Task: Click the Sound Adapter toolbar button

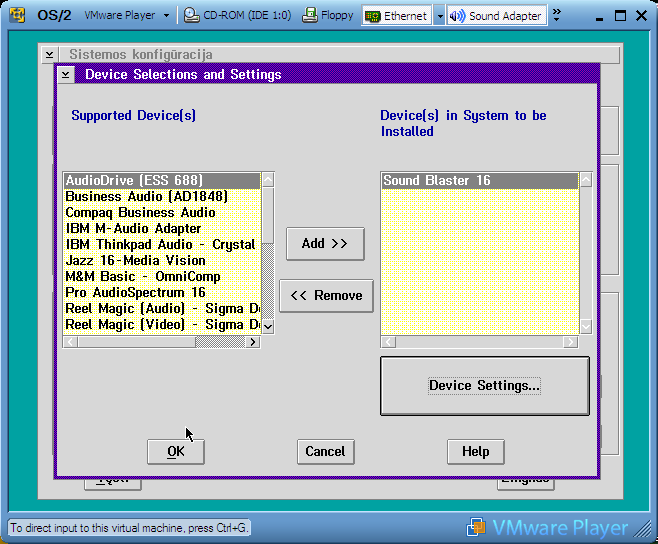Action: point(496,16)
